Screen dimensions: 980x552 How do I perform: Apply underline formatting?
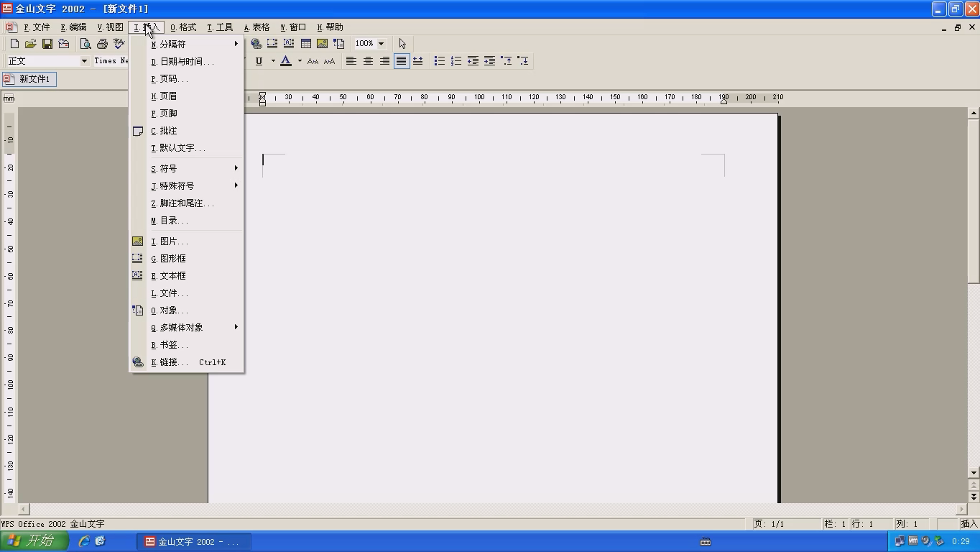pyautogui.click(x=259, y=61)
